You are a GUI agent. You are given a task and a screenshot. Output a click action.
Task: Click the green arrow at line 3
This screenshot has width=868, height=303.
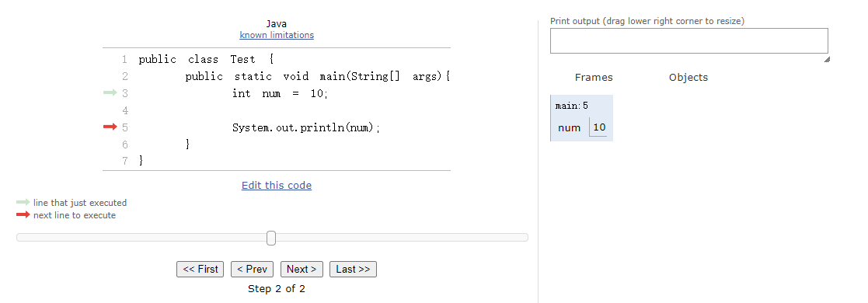(110, 93)
